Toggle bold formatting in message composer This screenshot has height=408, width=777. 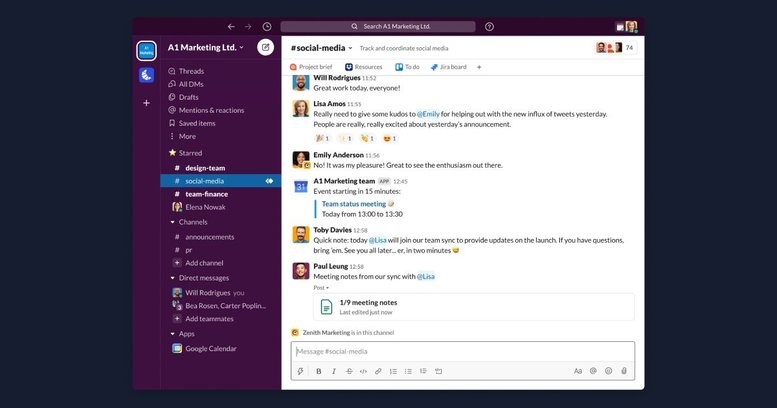[319, 371]
